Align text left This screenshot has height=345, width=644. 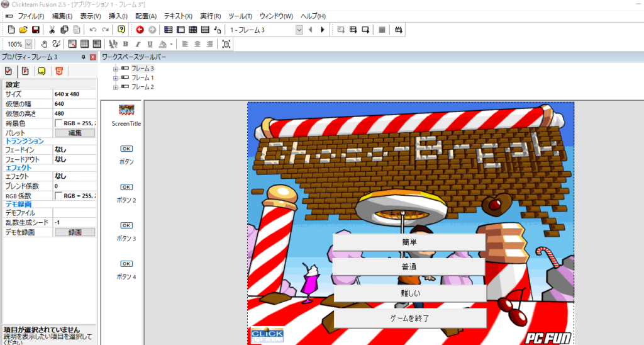pos(185,44)
